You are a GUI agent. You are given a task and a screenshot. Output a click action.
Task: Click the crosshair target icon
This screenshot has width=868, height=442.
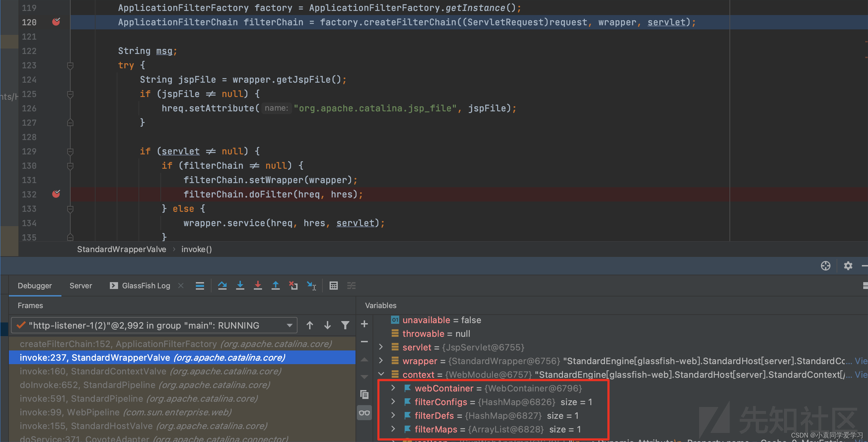tap(826, 266)
